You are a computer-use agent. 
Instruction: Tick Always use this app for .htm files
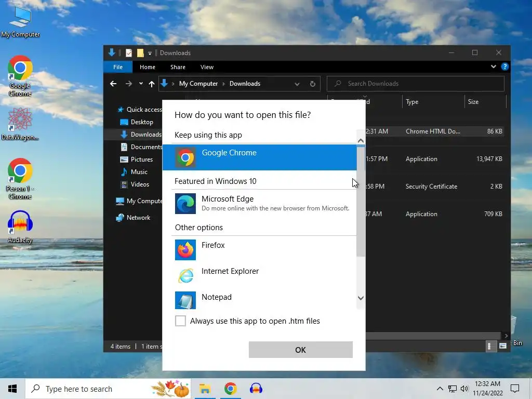180,321
